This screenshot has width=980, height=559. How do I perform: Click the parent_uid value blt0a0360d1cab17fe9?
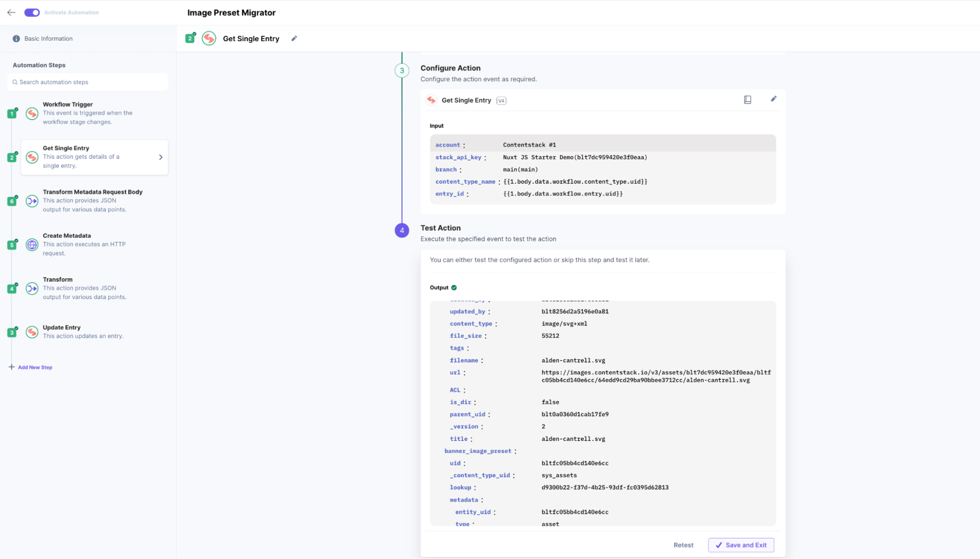(x=575, y=414)
